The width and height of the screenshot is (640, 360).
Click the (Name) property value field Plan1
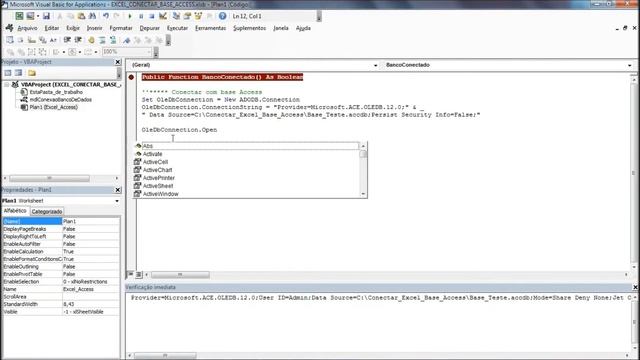coord(91,221)
